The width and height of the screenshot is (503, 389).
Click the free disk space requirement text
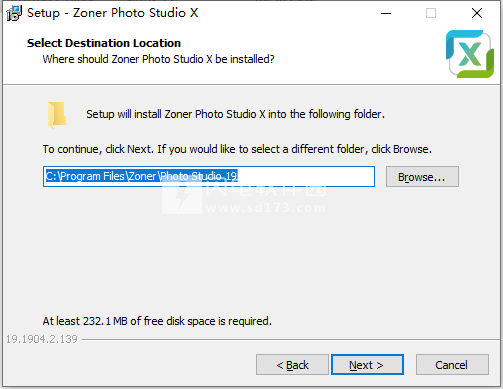point(157,321)
